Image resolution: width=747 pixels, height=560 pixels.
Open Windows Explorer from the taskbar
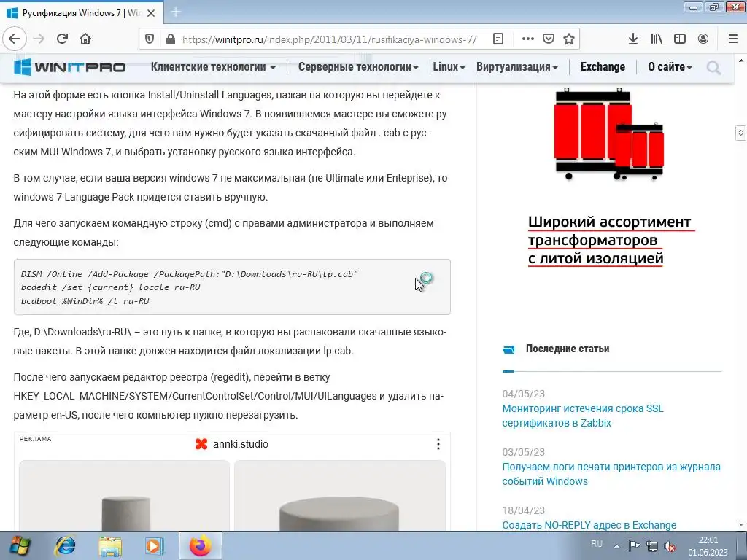[109, 545]
